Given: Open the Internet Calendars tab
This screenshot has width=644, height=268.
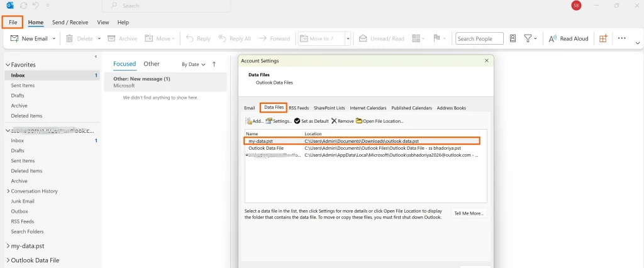Looking at the screenshot, I should click(368, 108).
